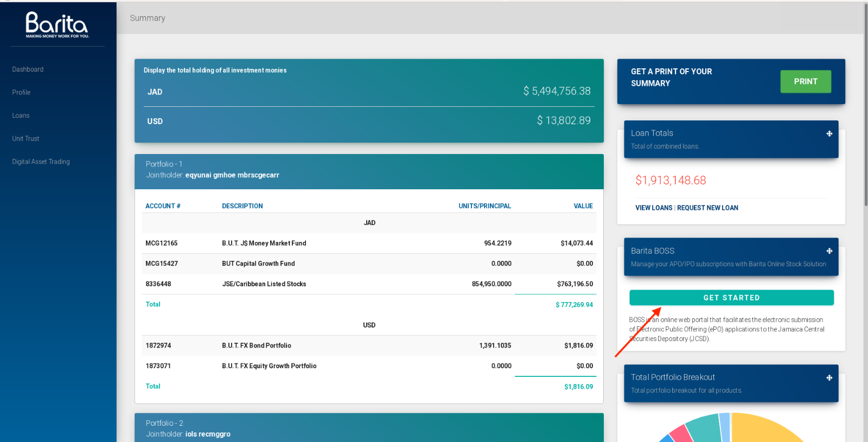Click the green PRINT button

pyautogui.click(x=806, y=81)
